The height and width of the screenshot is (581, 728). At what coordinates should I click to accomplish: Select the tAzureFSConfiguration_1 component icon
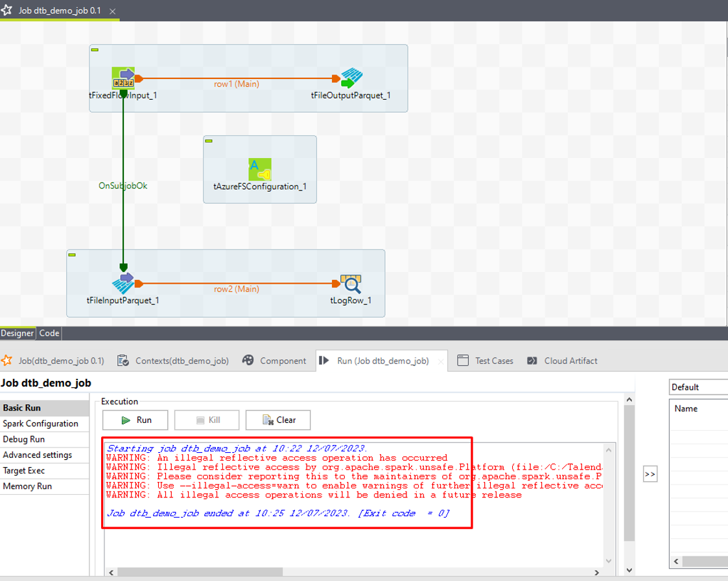click(260, 170)
